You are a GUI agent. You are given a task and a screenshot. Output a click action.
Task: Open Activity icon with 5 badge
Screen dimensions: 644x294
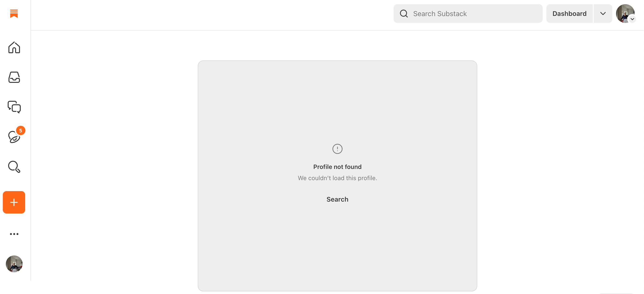pyautogui.click(x=14, y=137)
